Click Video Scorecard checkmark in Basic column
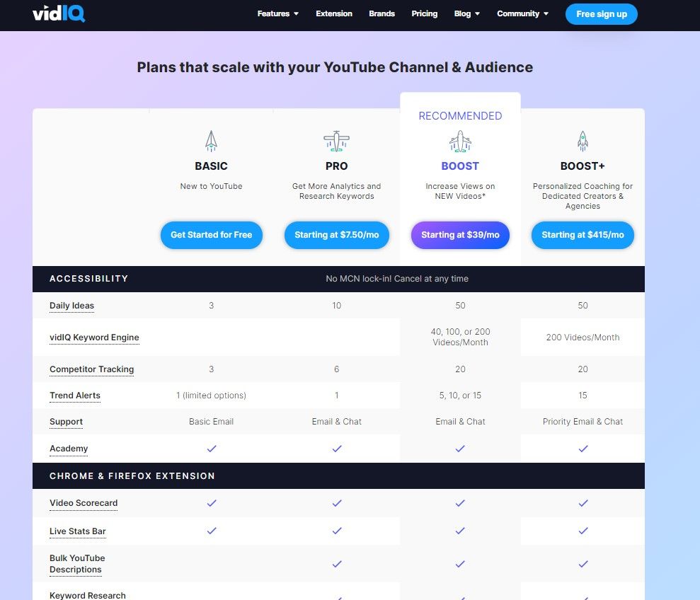 coord(212,503)
